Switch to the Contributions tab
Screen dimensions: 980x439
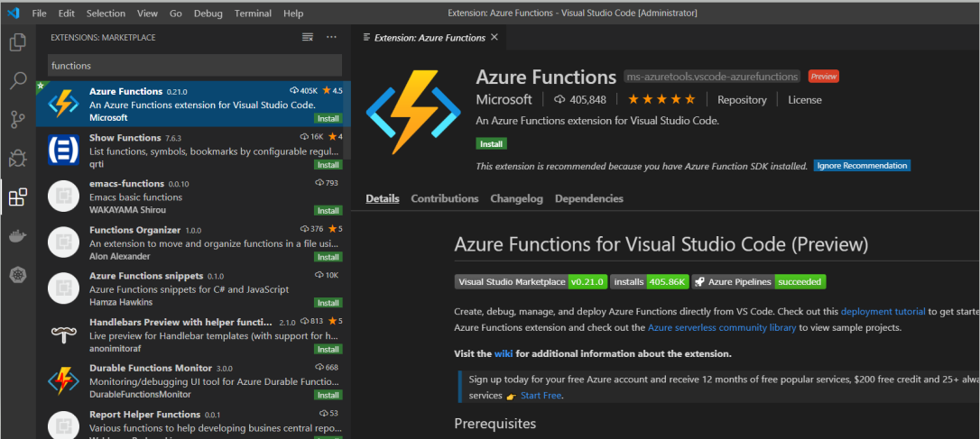444,198
